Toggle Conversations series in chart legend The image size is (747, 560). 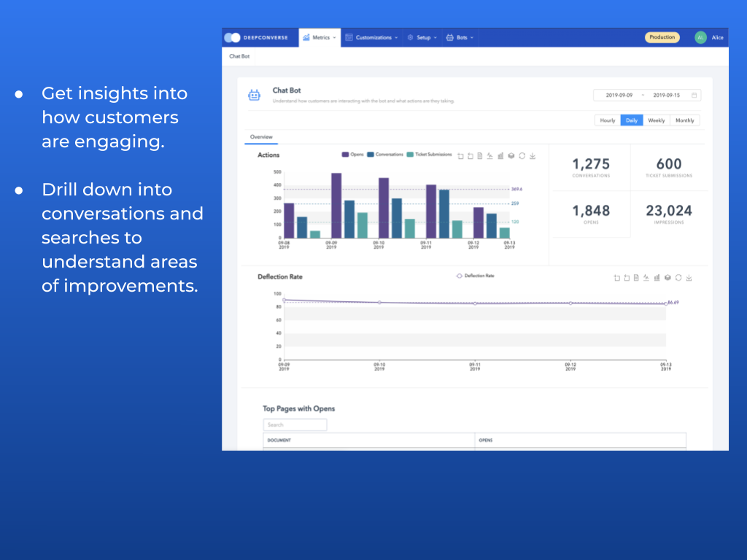[x=384, y=155]
